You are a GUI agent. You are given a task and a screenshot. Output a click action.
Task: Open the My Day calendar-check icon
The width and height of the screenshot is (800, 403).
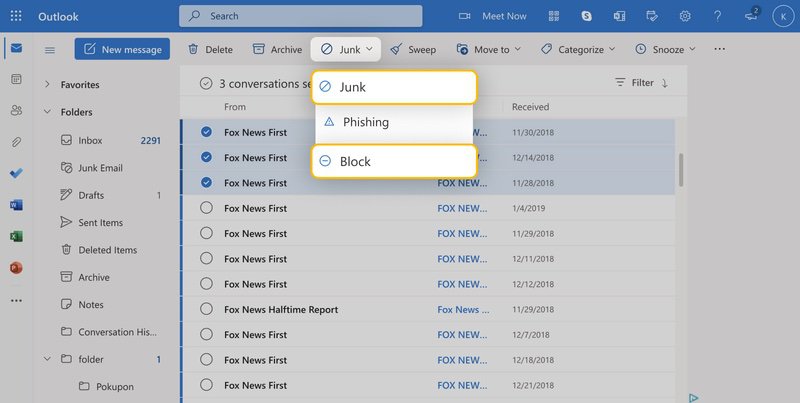coord(652,16)
